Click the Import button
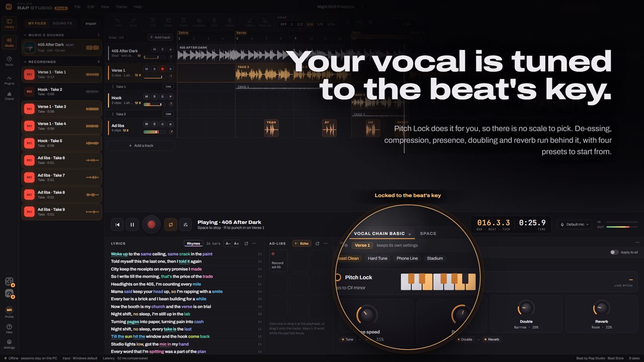Screen dimensions: 644x362 tap(91, 24)
